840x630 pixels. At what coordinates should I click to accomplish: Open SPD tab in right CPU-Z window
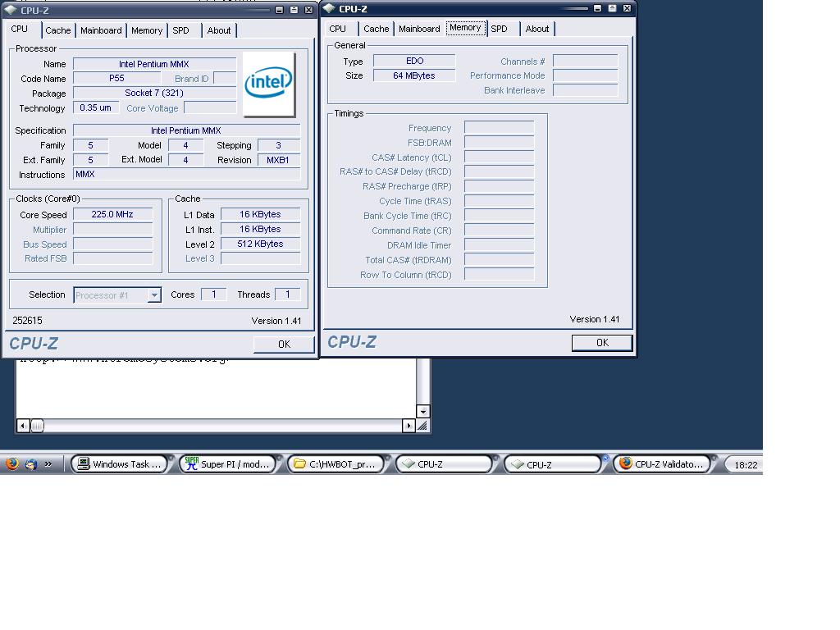coord(500,29)
